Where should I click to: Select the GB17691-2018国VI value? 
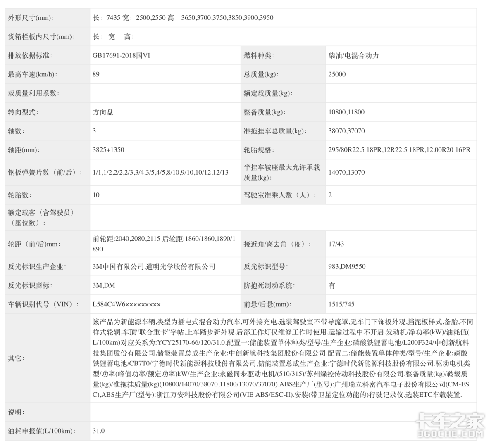click(122, 55)
